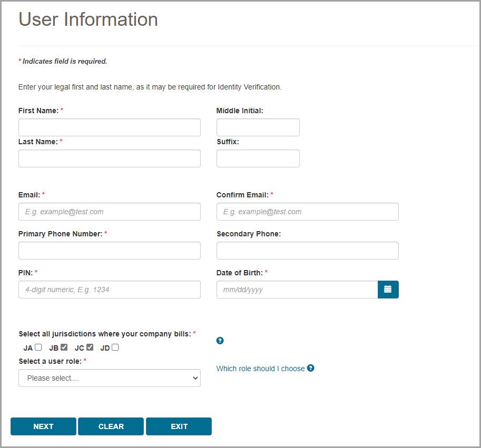Check the JA jurisdiction checkbox
The height and width of the screenshot is (448, 481).
pyautogui.click(x=38, y=347)
